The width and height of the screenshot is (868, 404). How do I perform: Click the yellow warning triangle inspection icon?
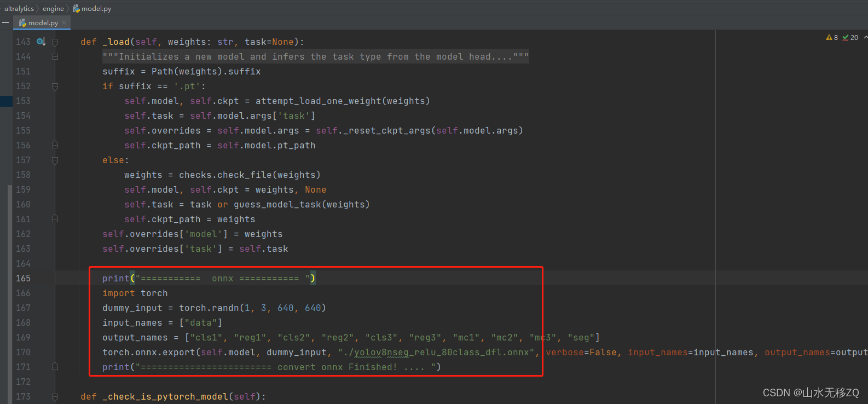point(829,38)
